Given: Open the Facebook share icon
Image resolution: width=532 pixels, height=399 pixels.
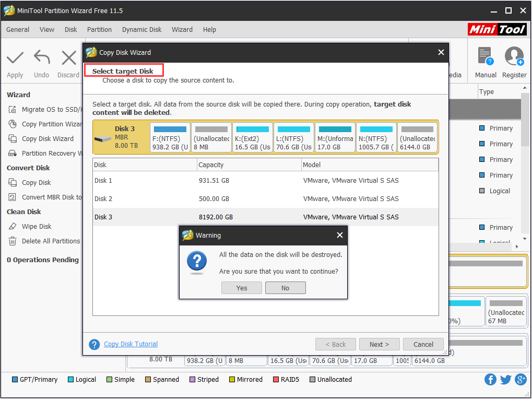Looking at the screenshot, I should [x=490, y=379].
